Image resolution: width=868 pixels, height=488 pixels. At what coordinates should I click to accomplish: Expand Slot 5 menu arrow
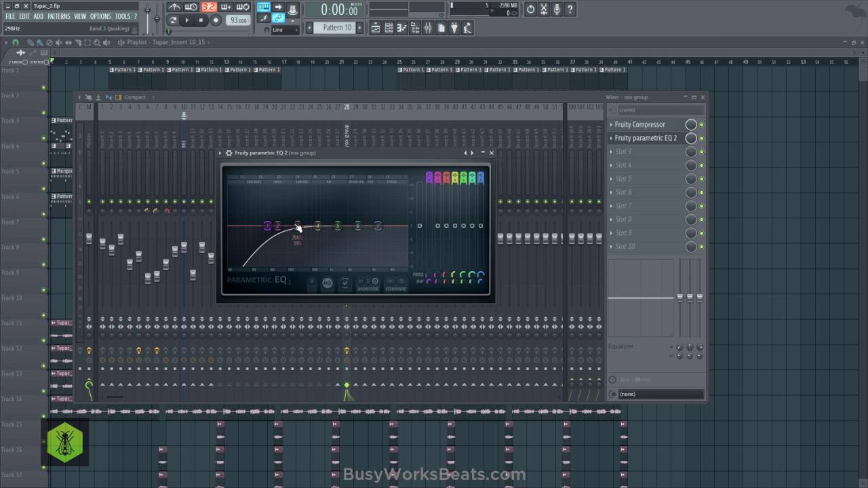611,179
